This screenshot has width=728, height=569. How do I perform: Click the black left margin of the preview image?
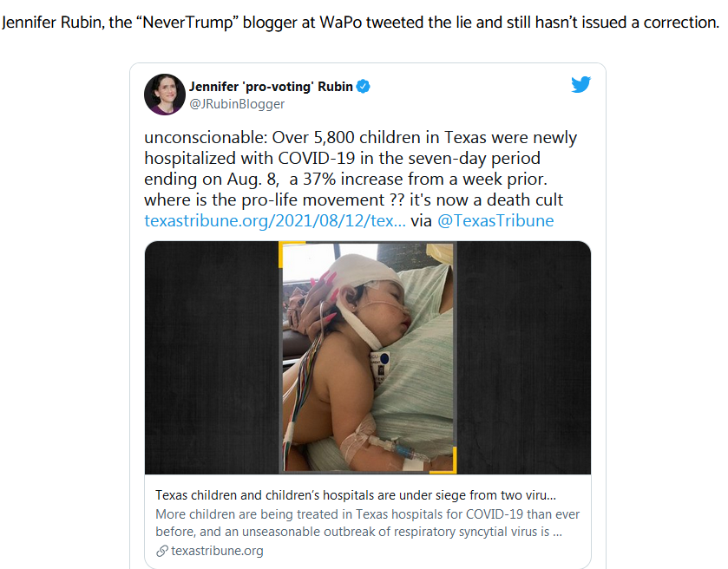click(212, 357)
